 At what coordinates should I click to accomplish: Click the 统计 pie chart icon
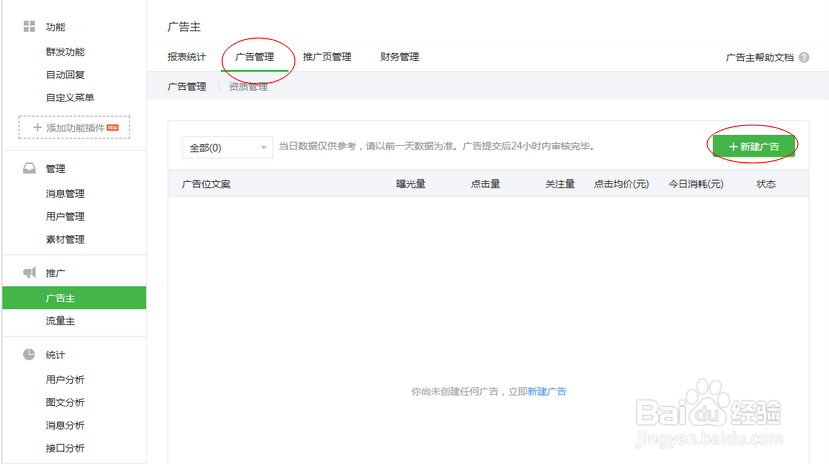(x=29, y=354)
